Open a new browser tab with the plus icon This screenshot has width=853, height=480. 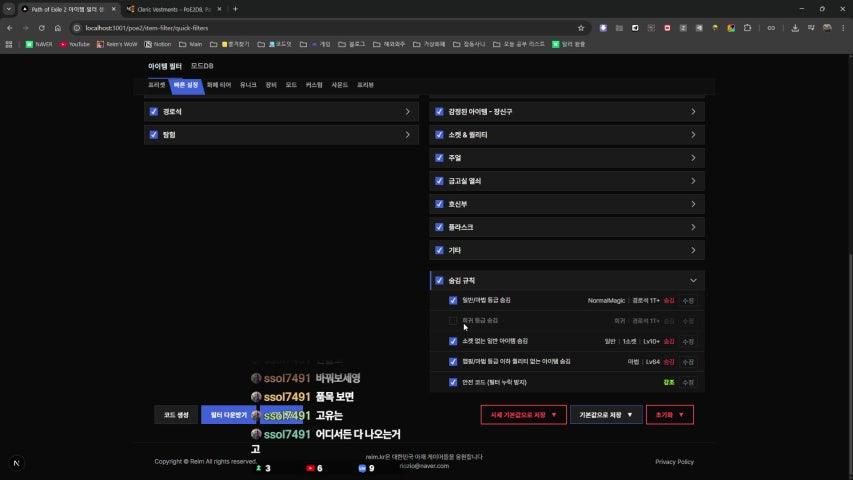click(x=235, y=9)
